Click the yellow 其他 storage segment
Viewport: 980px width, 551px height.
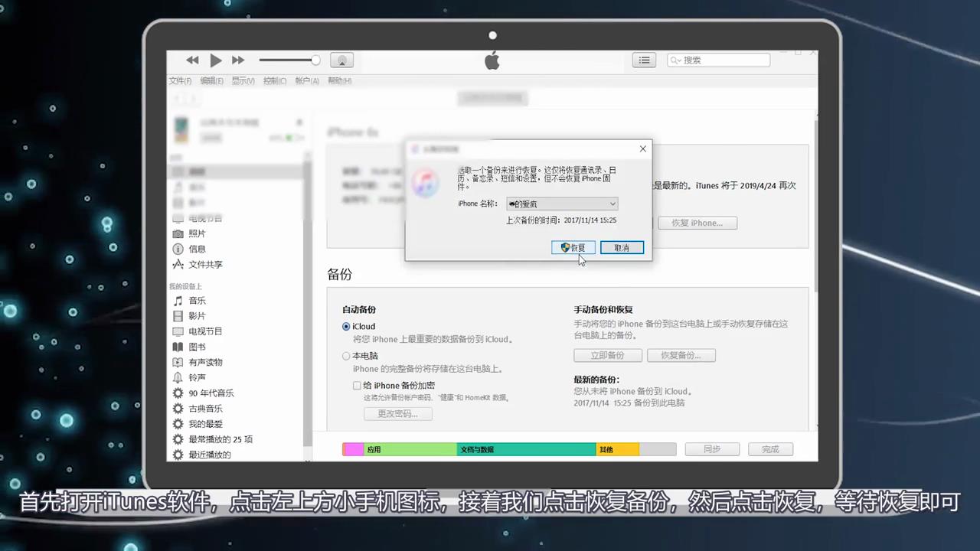(617, 449)
